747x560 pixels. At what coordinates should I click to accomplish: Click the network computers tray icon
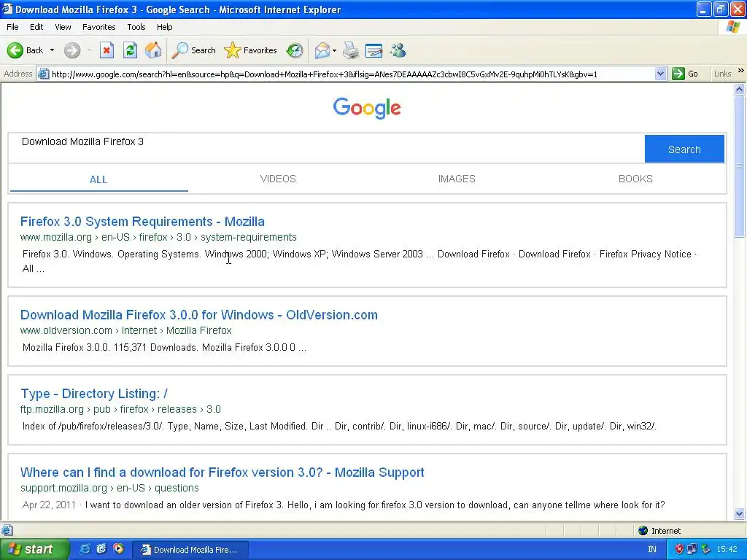692,549
